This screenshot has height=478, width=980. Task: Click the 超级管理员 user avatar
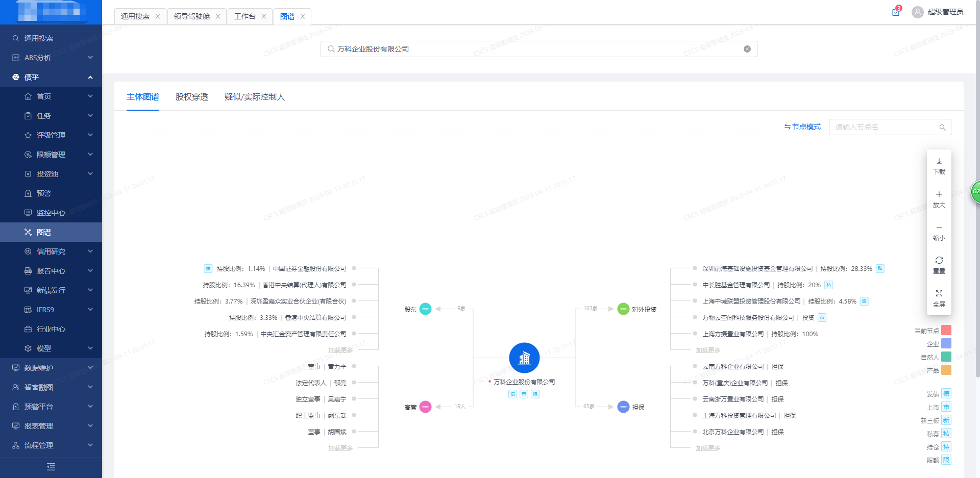[917, 12]
